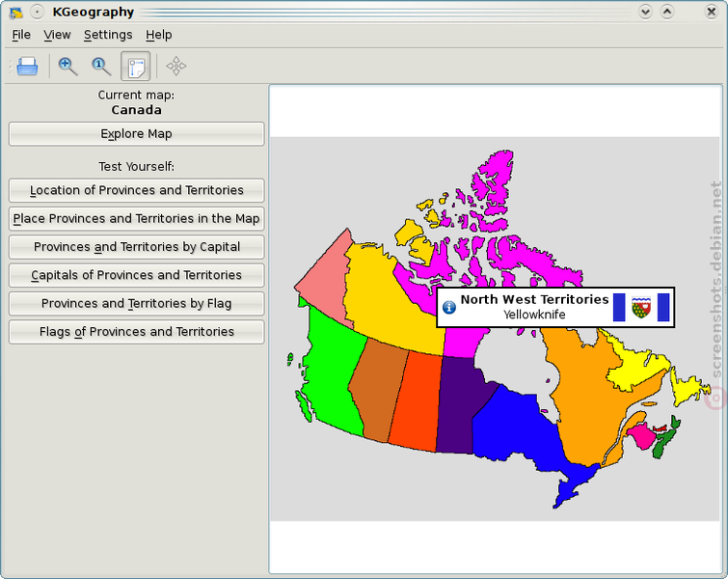Click the 'Yellowknife' capital text in tooltip
Viewport: 728px width, 579px height.
coord(534,315)
